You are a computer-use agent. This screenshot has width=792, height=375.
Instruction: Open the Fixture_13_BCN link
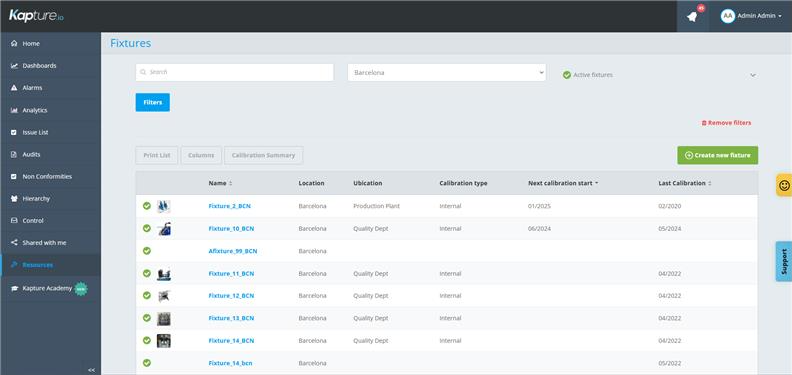point(231,318)
